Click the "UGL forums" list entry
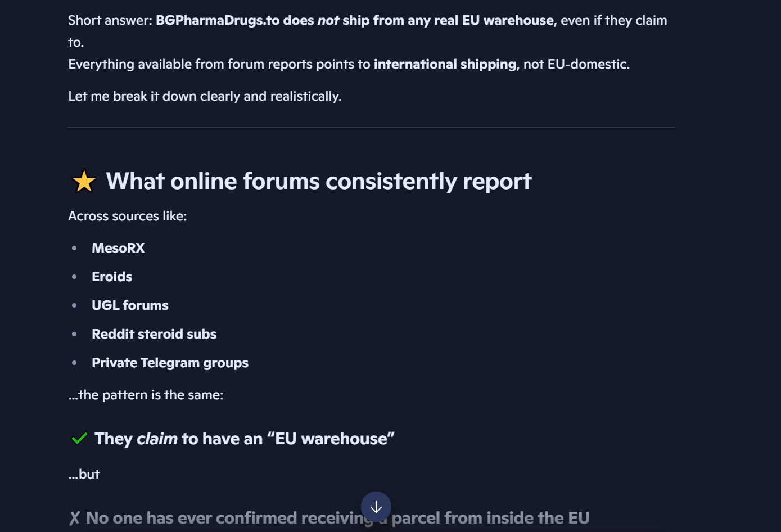The height and width of the screenshot is (532, 781). coord(130,305)
